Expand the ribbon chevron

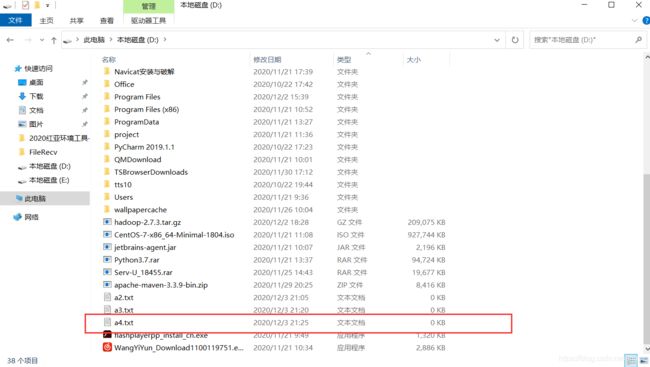[x=634, y=20]
